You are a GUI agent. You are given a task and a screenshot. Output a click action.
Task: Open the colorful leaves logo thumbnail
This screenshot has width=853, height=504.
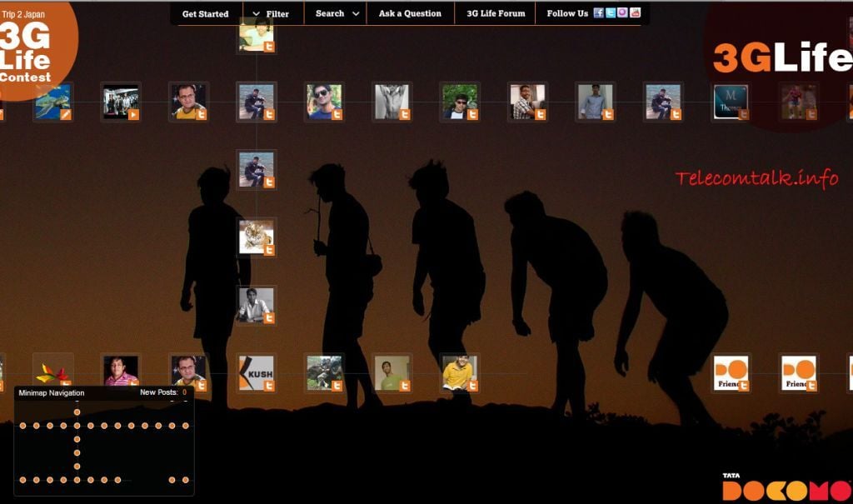click(52, 370)
